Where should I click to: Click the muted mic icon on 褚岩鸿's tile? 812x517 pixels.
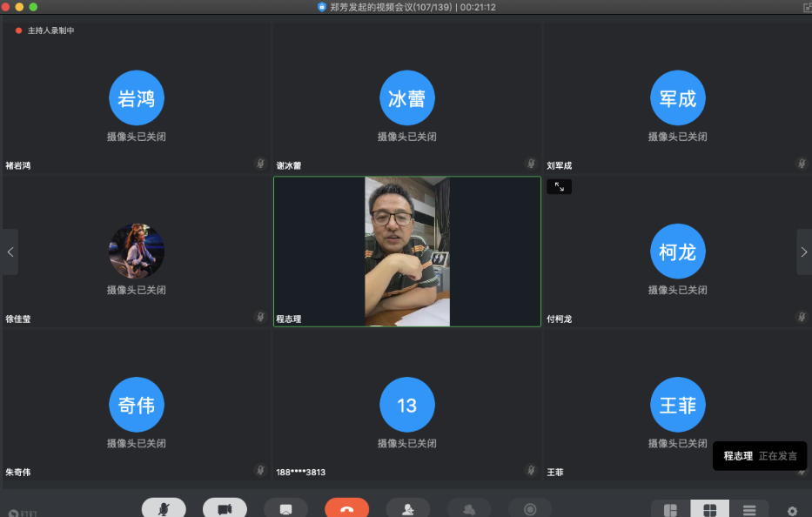click(x=259, y=164)
